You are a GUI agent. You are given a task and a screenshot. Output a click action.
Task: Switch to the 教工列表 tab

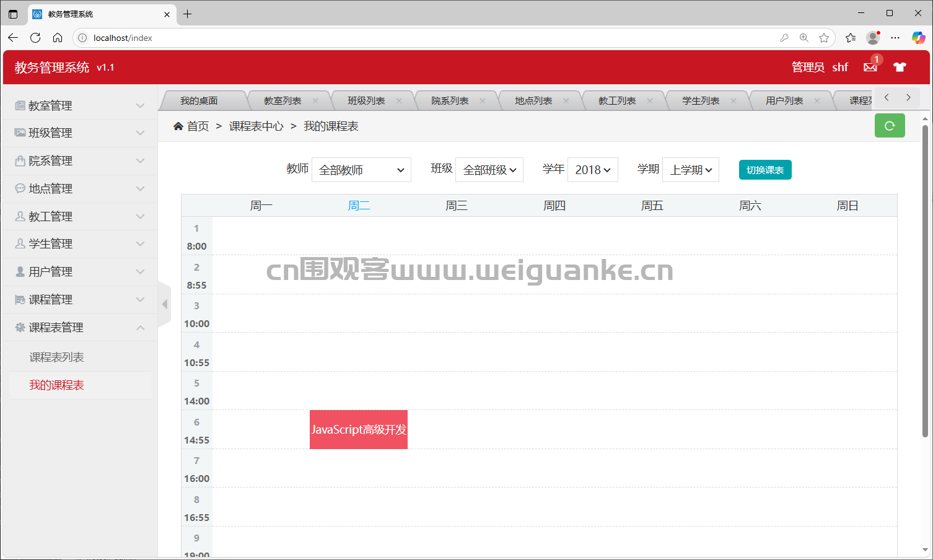tap(616, 100)
